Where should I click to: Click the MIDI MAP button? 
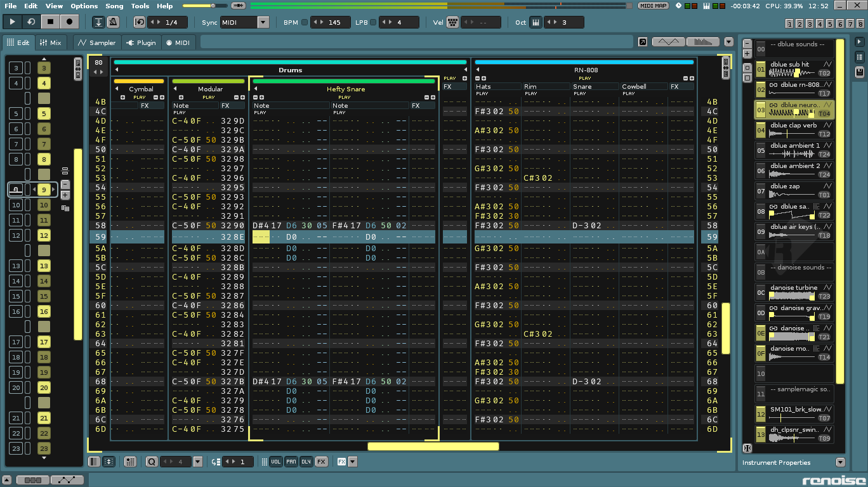(653, 6)
